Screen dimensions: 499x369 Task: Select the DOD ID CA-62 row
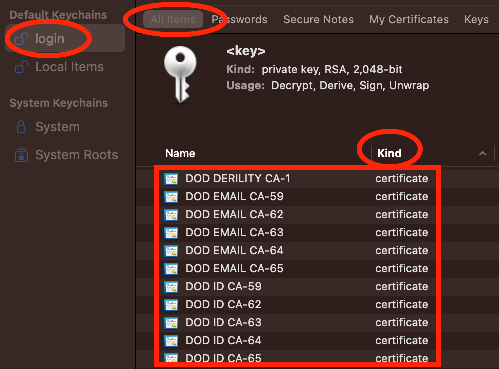coord(296,304)
